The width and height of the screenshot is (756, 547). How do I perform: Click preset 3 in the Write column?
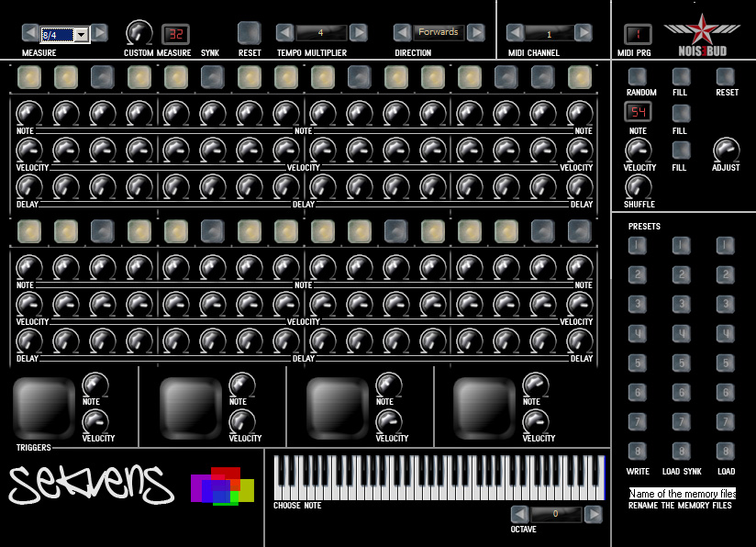638,304
